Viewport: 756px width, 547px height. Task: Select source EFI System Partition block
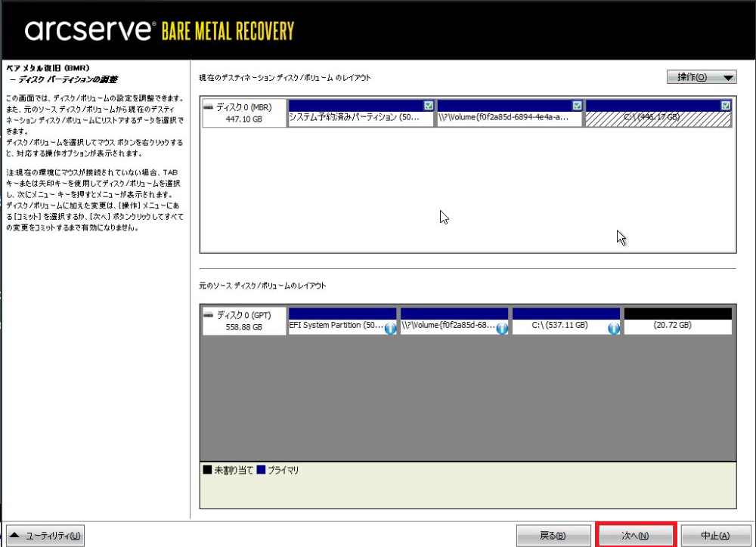point(336,326)
